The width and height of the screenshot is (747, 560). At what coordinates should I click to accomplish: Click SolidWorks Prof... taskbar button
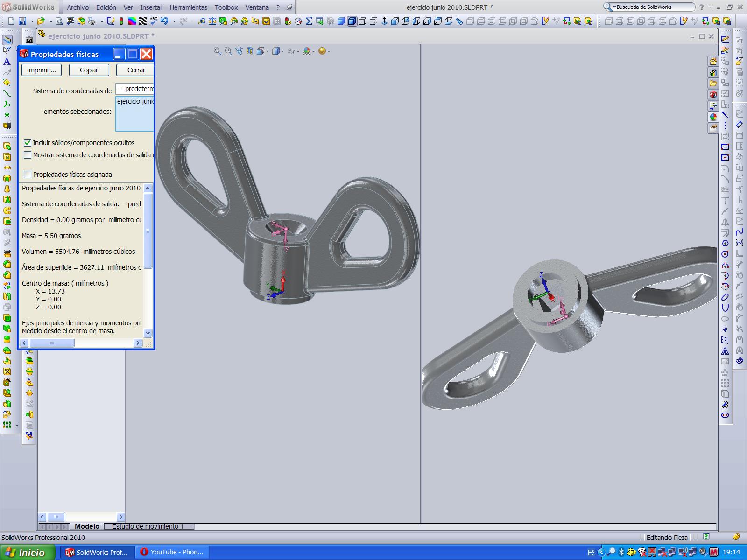pyautogui.click(x=97, y=552)
